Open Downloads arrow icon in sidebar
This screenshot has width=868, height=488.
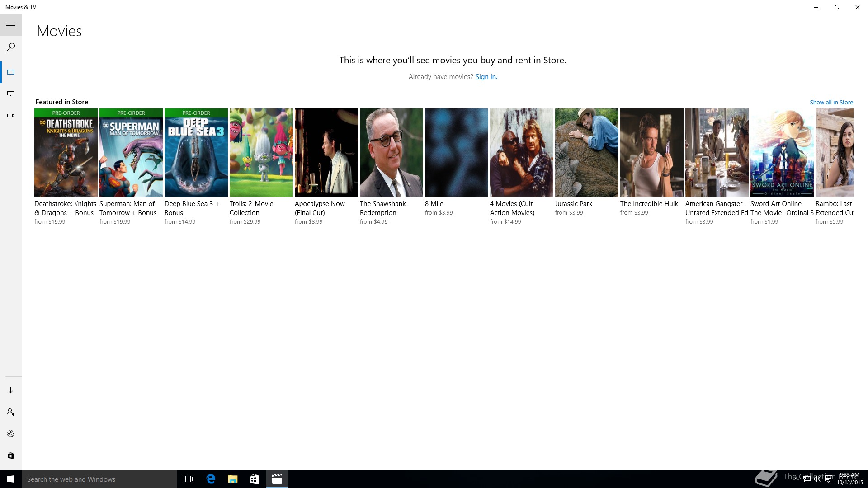(11, 391)
